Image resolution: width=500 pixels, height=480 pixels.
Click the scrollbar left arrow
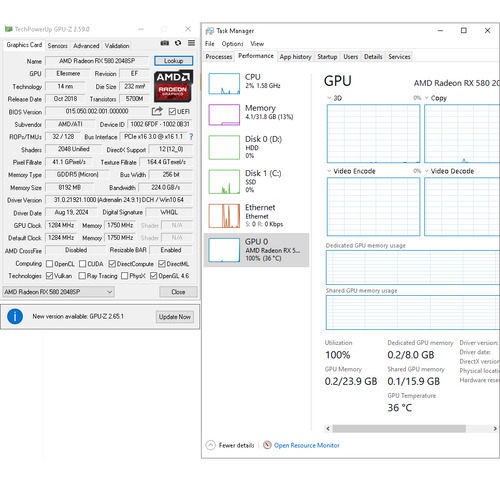tap(328, 428)
